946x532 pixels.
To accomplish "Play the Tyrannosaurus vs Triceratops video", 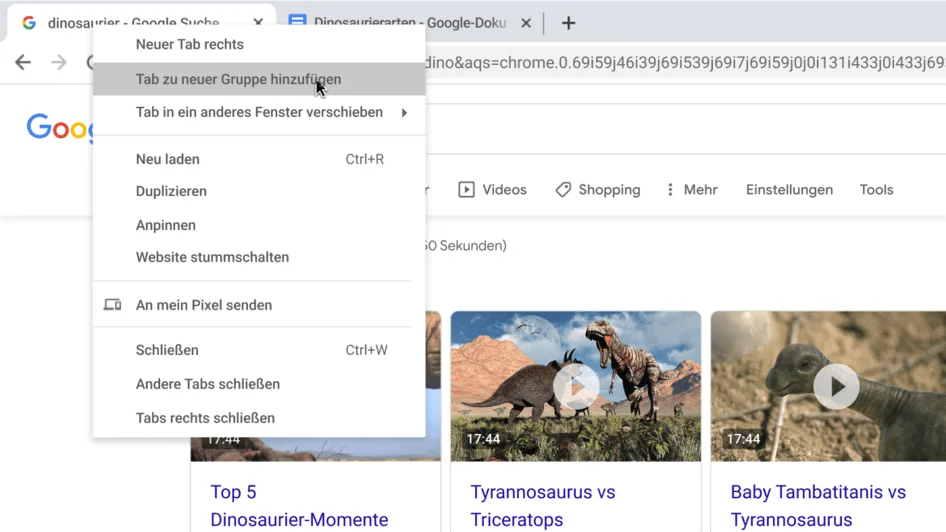I will (576, 386).
